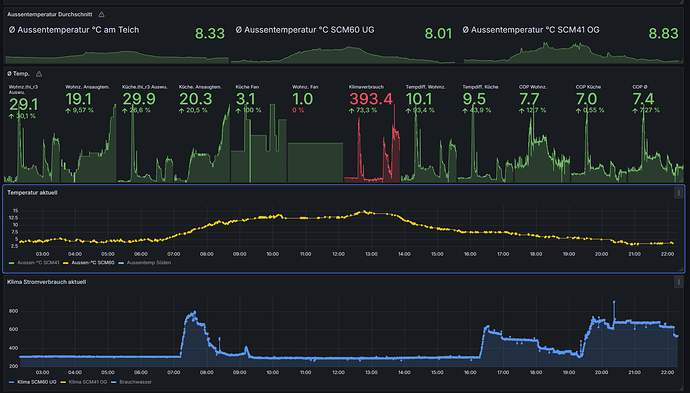The width and height of the screenshot is (690, 393).
Task: Open Temperatur aktuell panel three-dot menu
Action: point(678,193)
